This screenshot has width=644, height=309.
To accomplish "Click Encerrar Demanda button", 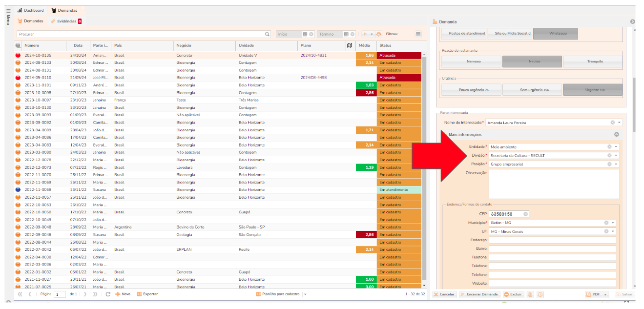I will (x=479, y=294).
